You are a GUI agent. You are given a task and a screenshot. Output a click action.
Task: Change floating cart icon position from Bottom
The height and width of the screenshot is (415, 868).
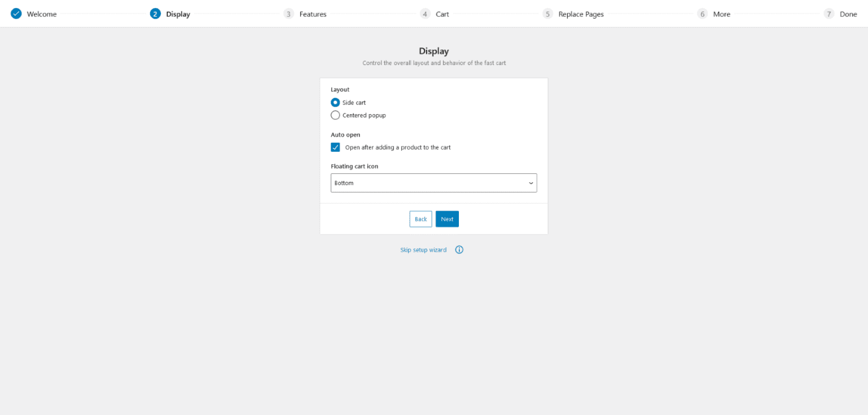pyautogui.click(x=433, y=182)
